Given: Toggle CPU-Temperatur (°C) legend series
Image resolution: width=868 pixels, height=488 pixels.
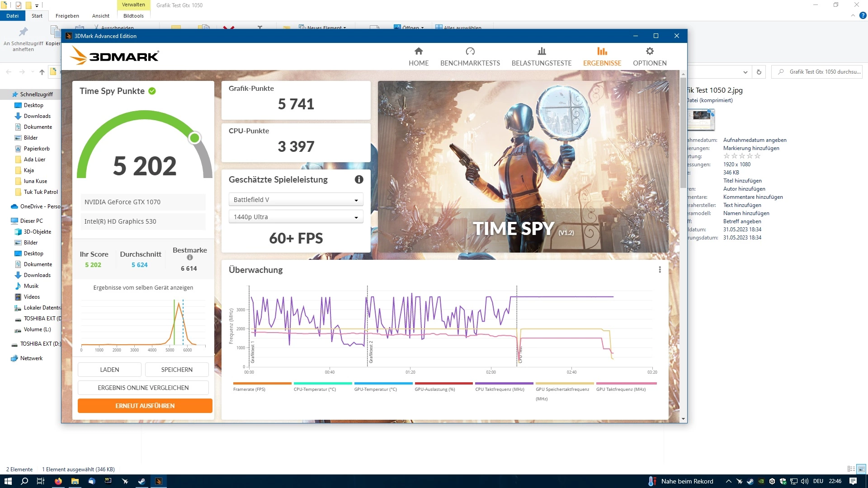Looking at the screenshot, I should tap(323, 387).
